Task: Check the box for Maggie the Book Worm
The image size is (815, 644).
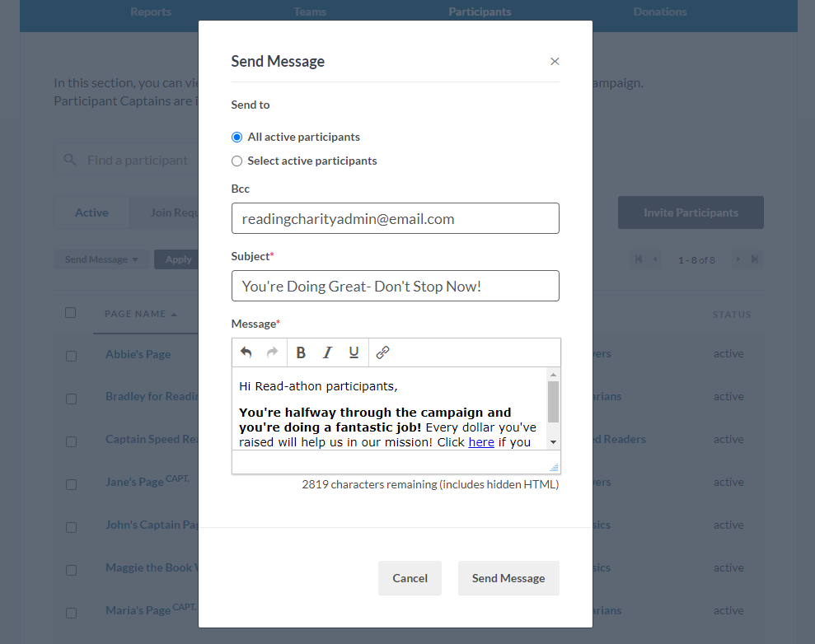Action: pos(71,570)
